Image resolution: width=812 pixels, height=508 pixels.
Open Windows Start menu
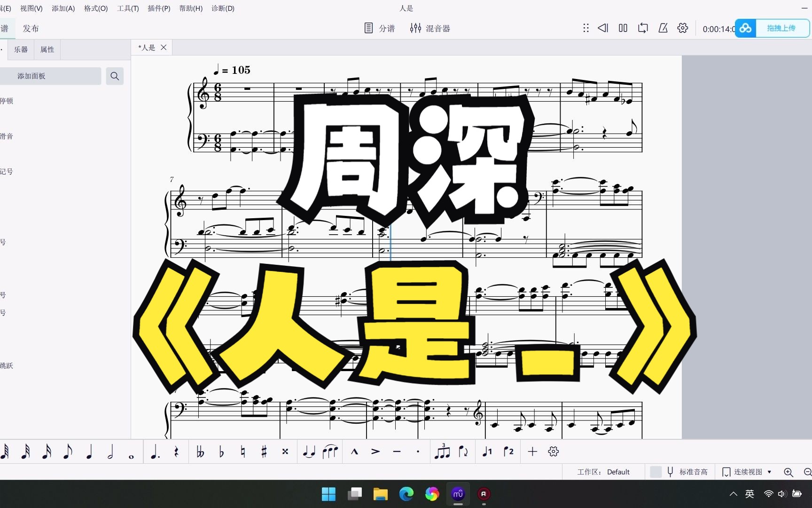click(328, 494)
